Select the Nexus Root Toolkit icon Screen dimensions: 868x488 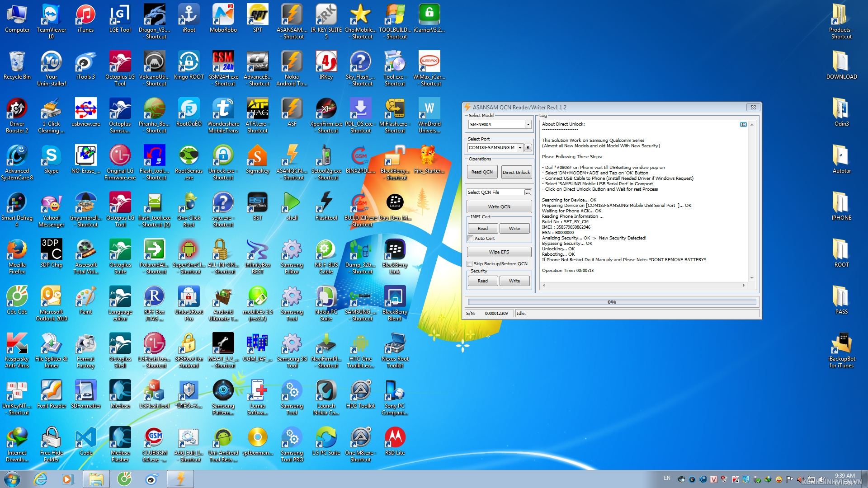click(x=395, y=350)
